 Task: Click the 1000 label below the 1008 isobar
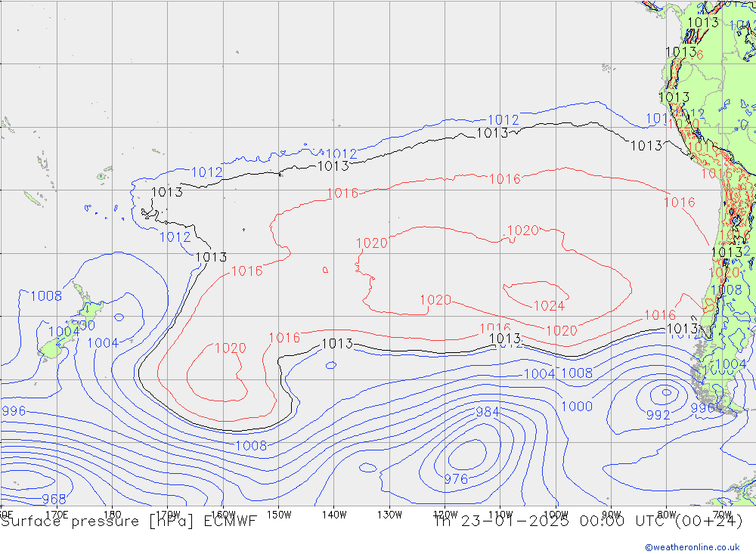click(577, 406)
